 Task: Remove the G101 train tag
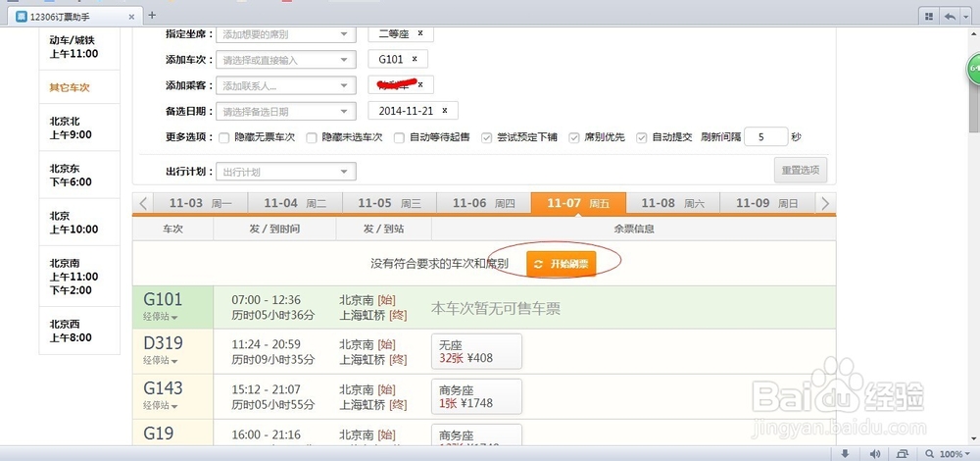coord(415,59)
